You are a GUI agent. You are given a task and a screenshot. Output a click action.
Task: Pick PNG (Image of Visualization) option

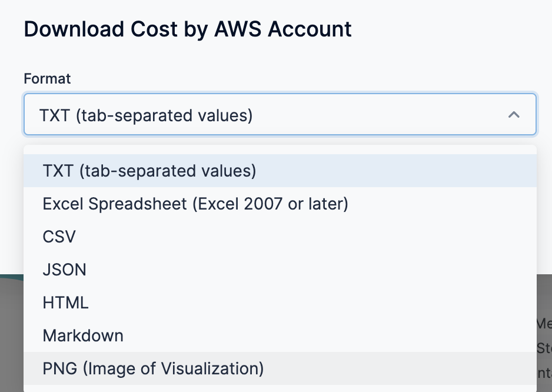(153, 368)
